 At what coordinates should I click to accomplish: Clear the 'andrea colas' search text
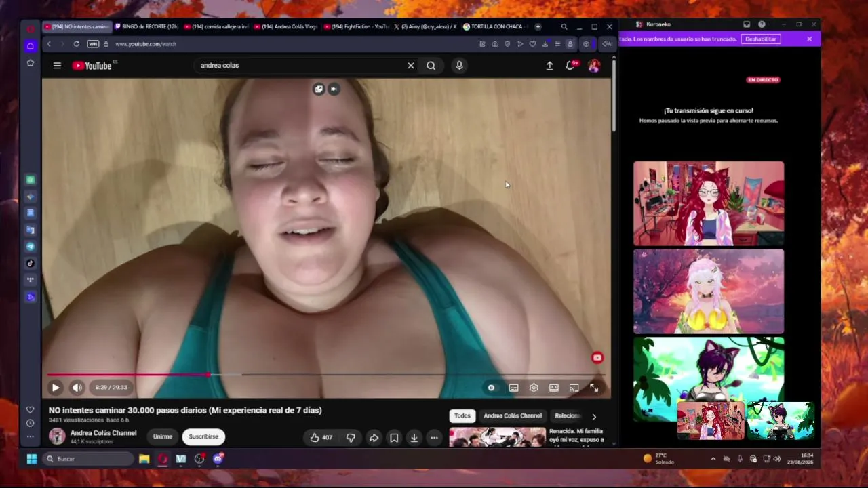coord(410,66)
